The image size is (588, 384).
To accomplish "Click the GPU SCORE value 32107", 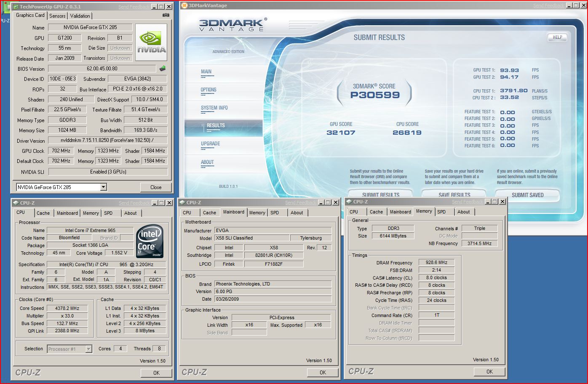I will point(341,133).
